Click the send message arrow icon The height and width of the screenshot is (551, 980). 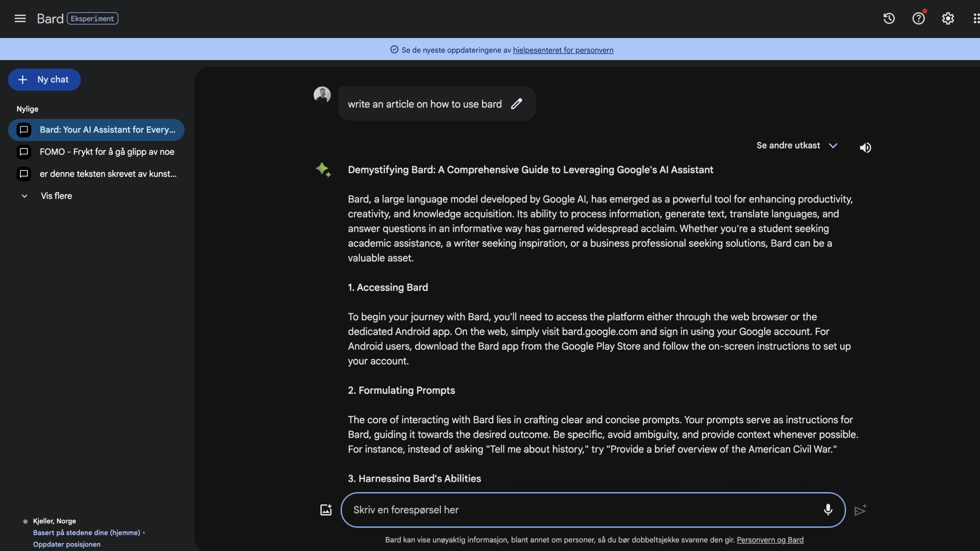pyautogui.click(x=860, y=510)
